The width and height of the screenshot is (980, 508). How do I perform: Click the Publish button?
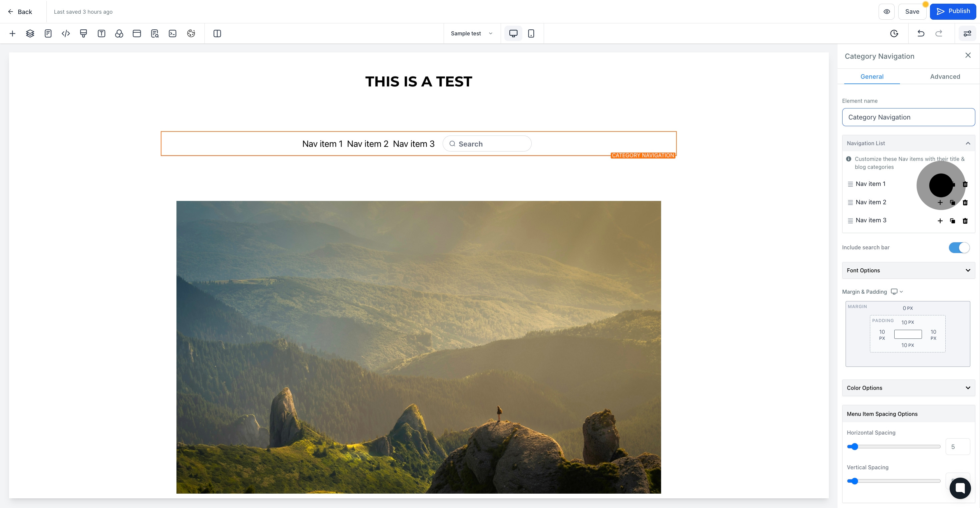click(953, 11)
